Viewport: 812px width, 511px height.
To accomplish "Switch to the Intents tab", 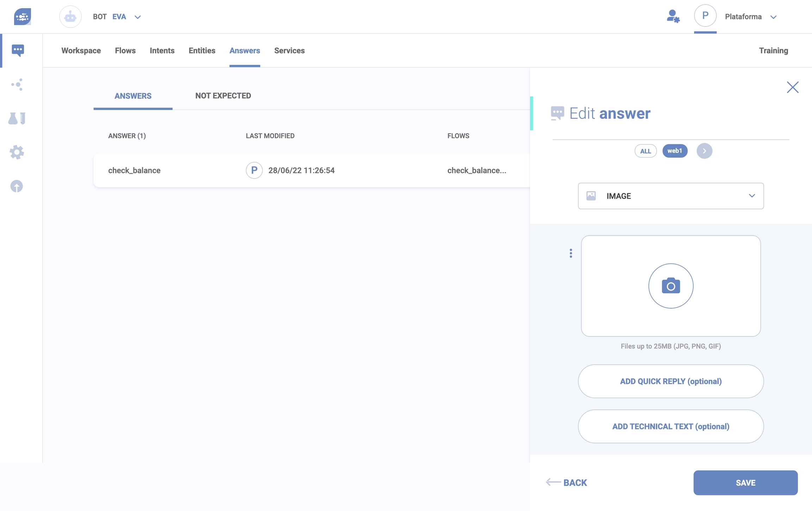I will pyautogui.click(x=162, y=51).
